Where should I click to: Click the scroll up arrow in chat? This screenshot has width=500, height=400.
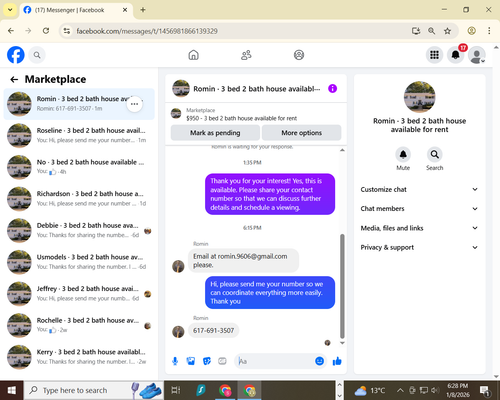coord(342,150)
